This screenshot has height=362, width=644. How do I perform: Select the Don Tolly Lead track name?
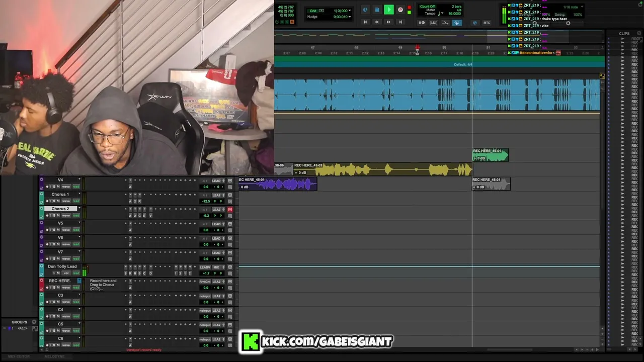pyautogui.click(x=62, y=266)
